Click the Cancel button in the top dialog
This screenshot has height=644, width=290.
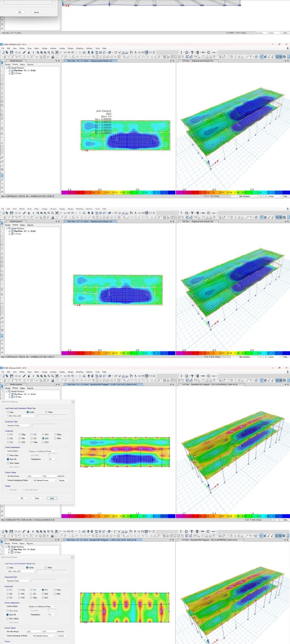[x=36, y=12]
